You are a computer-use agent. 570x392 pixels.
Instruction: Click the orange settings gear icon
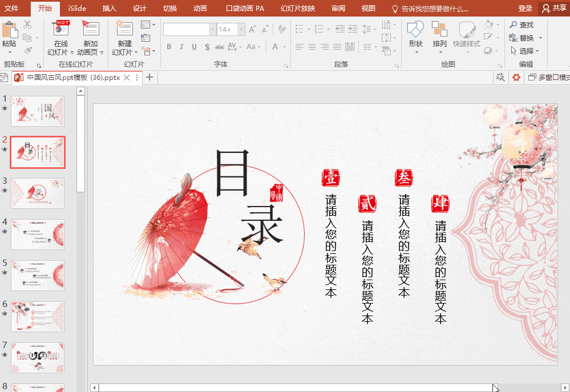pyautogui.click(x=516, y=78)
